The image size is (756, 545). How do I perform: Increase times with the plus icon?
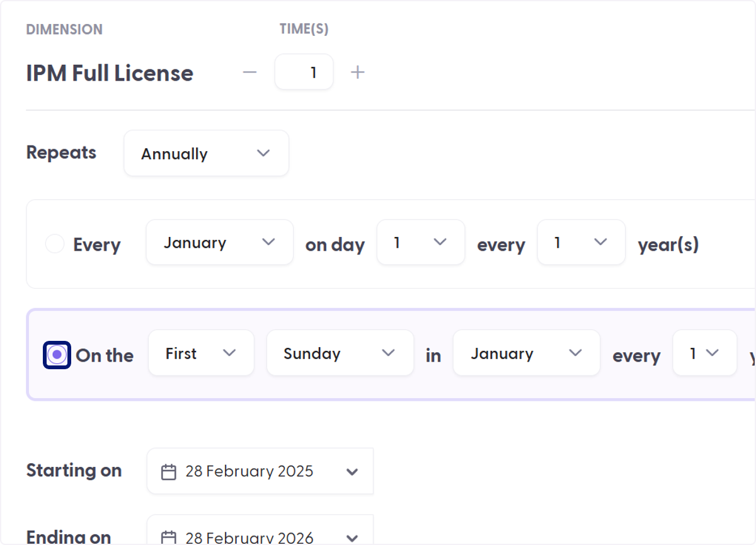tap(358, 72)
